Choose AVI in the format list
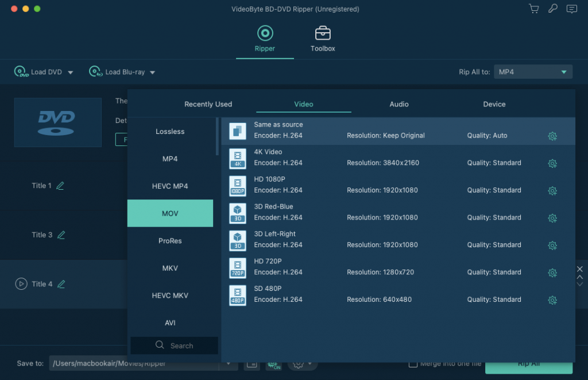This screenshot has height=380, width=588. [170, 323]
